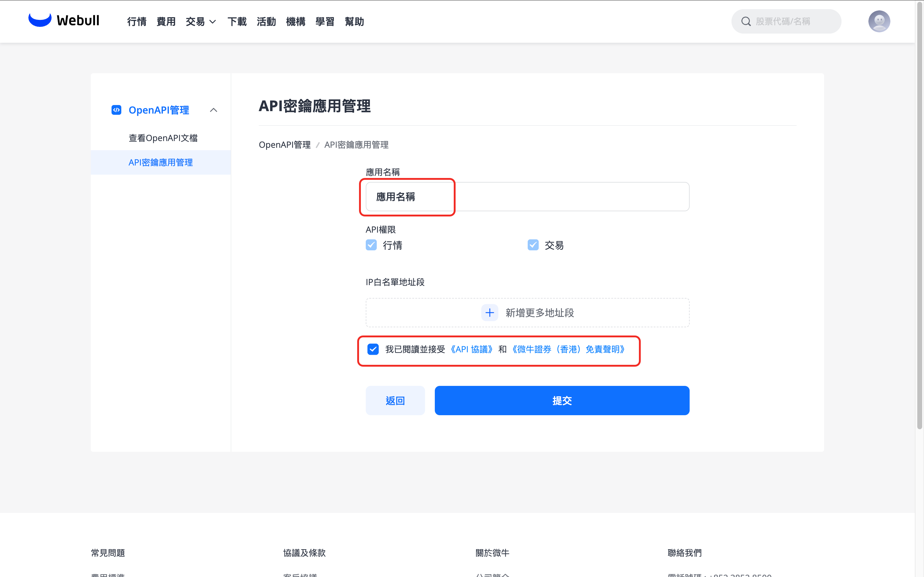Open the 費用 navigation menu
The width and height of the screenshot is (924, 577).
pyautogui.click(x=166, y=22)
